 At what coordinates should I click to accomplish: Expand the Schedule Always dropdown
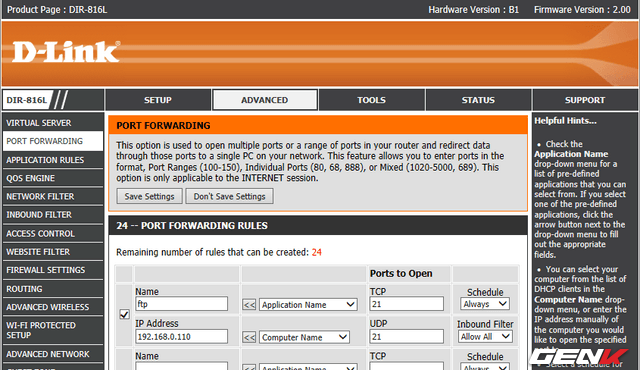point(485,304)
